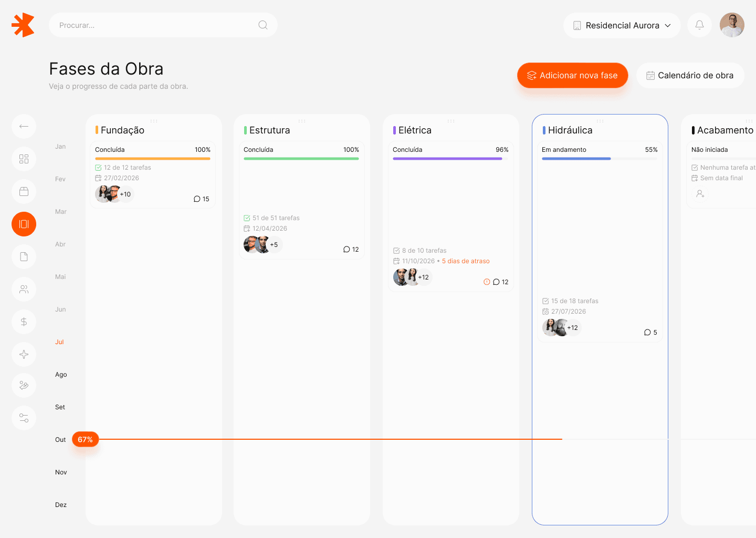Viewport: 756px width, 538px height.
Task: Click '5 dias de atraso' text
Action: click(466, 261)
